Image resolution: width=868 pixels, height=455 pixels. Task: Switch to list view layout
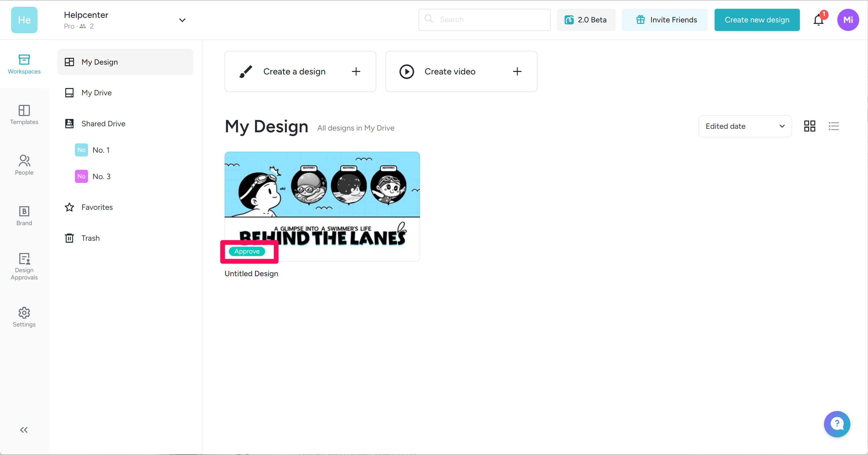click(834, 126)
